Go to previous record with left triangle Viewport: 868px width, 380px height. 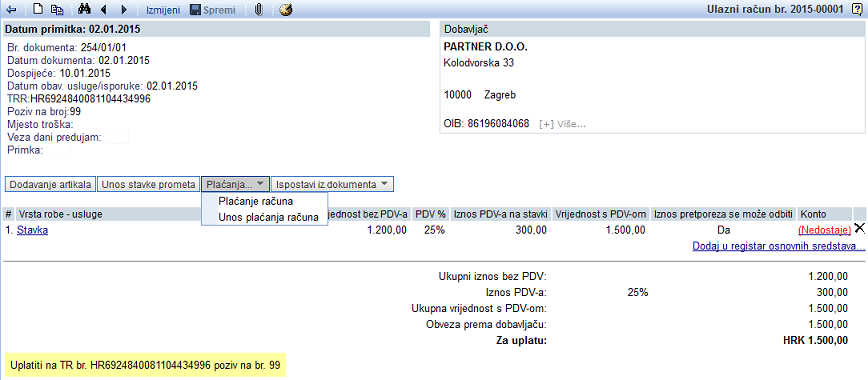coord(103,9)
